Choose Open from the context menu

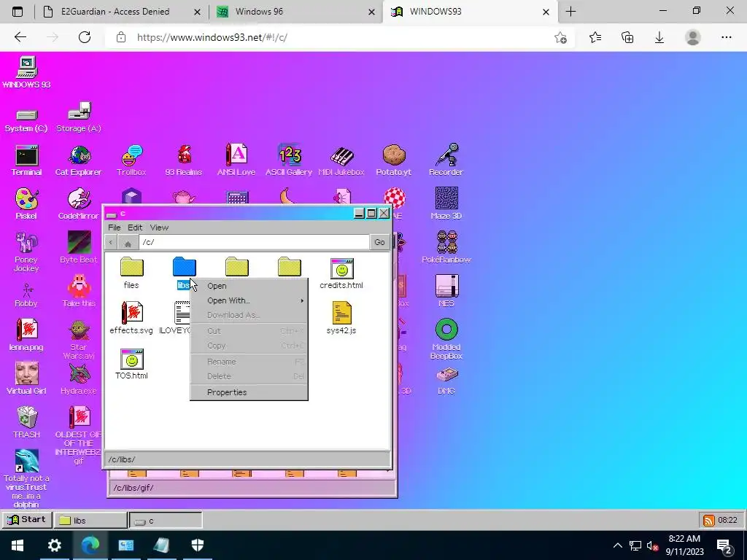[249, 286]
